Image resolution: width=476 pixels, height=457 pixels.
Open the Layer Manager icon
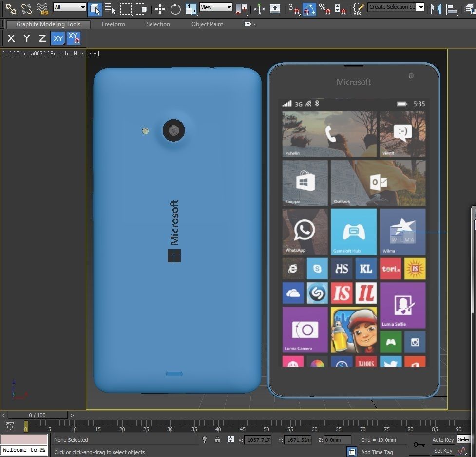(470, 9)
